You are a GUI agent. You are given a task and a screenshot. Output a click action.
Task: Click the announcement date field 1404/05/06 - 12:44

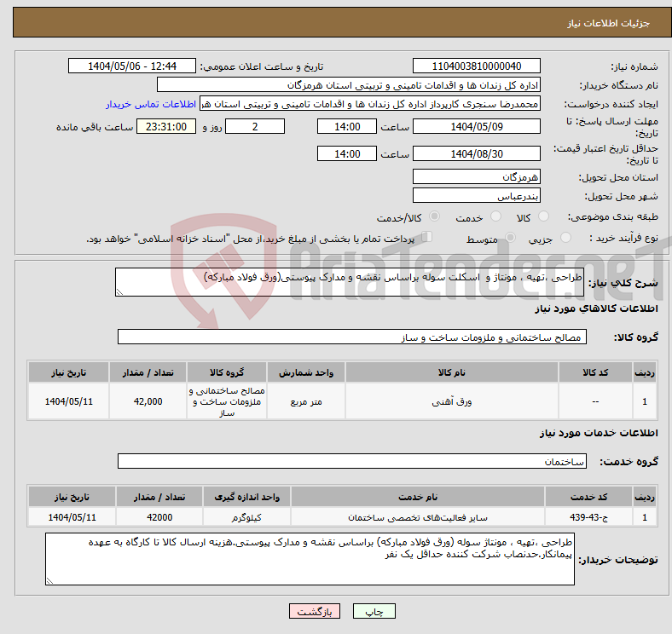[x=132, y=66]
